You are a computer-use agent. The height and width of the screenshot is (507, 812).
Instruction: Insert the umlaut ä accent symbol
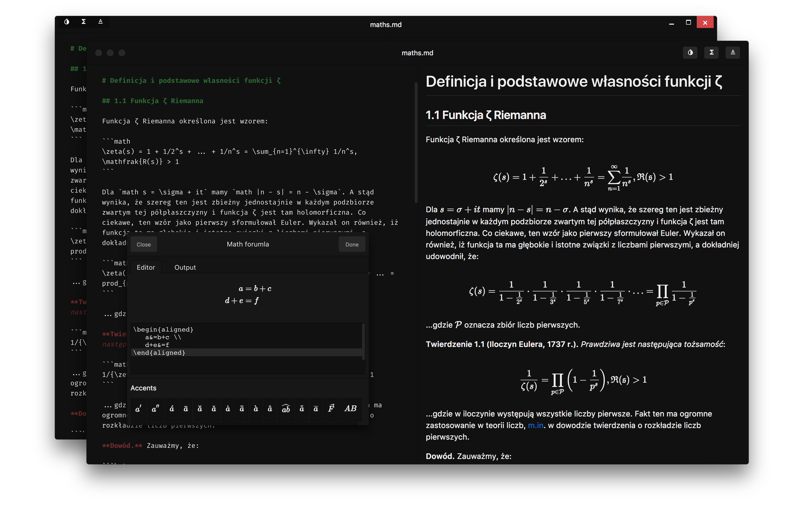[x=242, y=409]
